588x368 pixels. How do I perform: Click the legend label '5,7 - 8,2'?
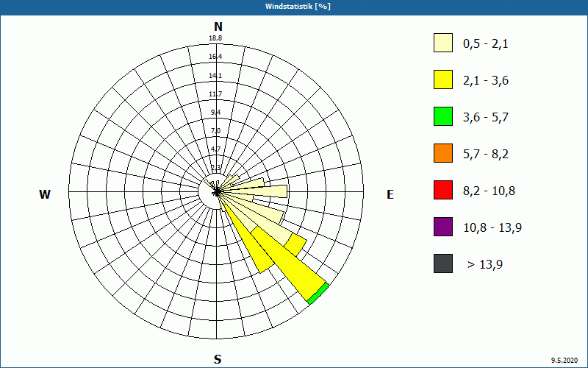click(486, 155)
